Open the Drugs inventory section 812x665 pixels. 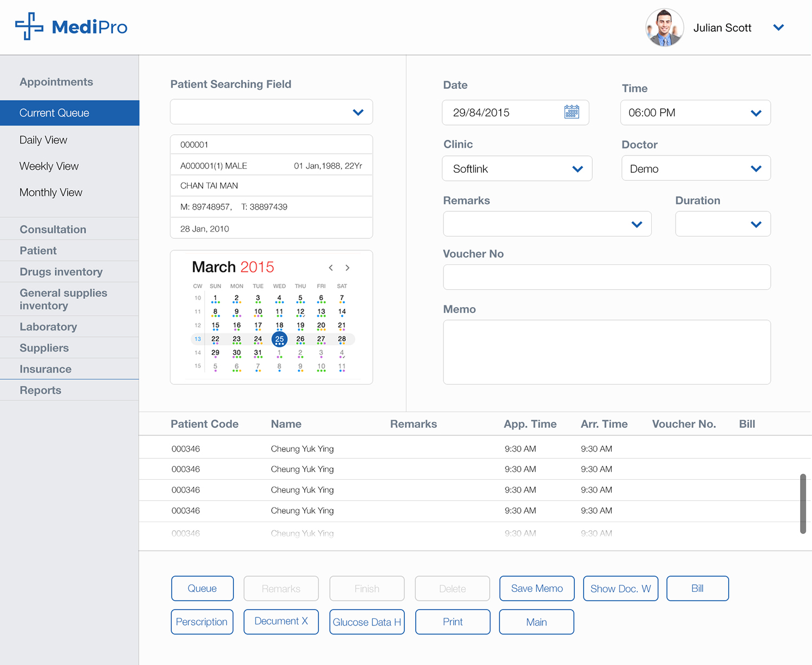[61, 272]
